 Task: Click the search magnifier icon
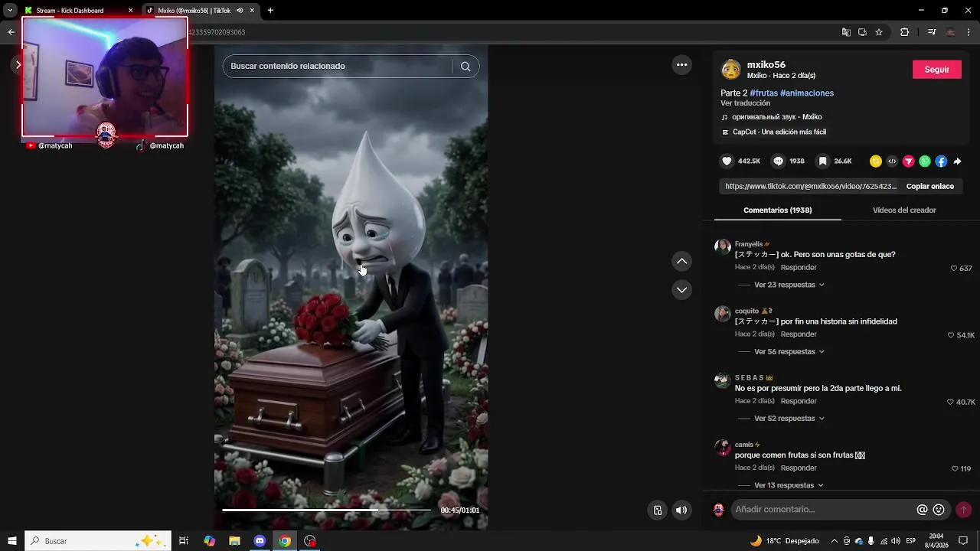[465, 67]
